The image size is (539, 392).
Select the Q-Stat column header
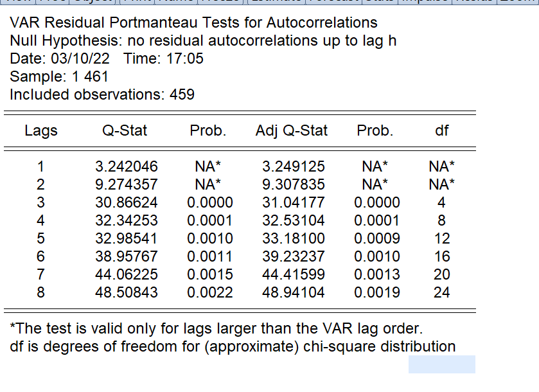[125, 131]
